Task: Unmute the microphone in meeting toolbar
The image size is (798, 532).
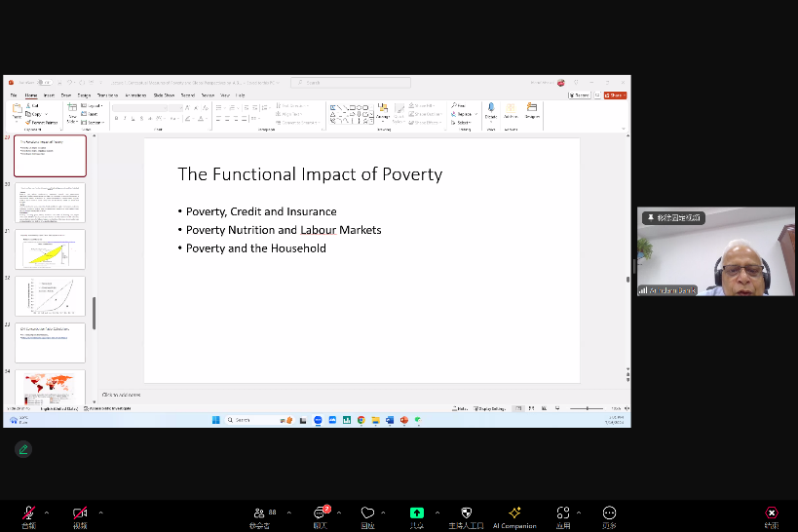Action: tap(28, 513)
